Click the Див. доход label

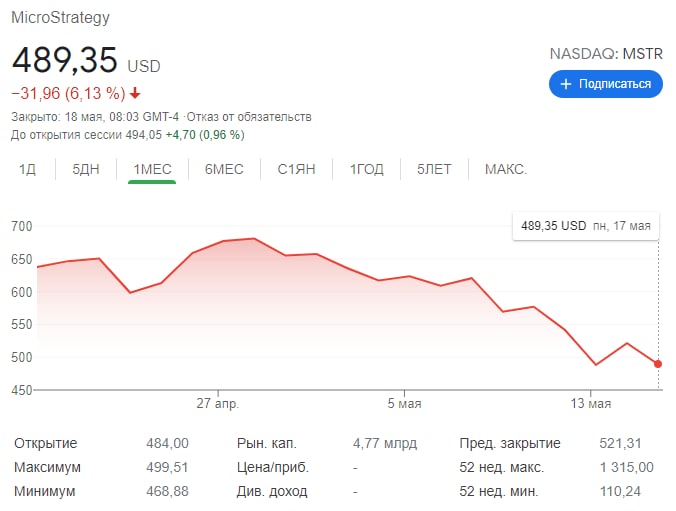pos(272,491)
